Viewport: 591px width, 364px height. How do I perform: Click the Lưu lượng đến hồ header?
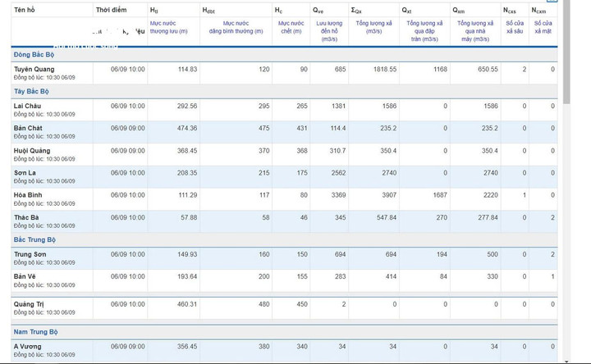tap(329, 31)
